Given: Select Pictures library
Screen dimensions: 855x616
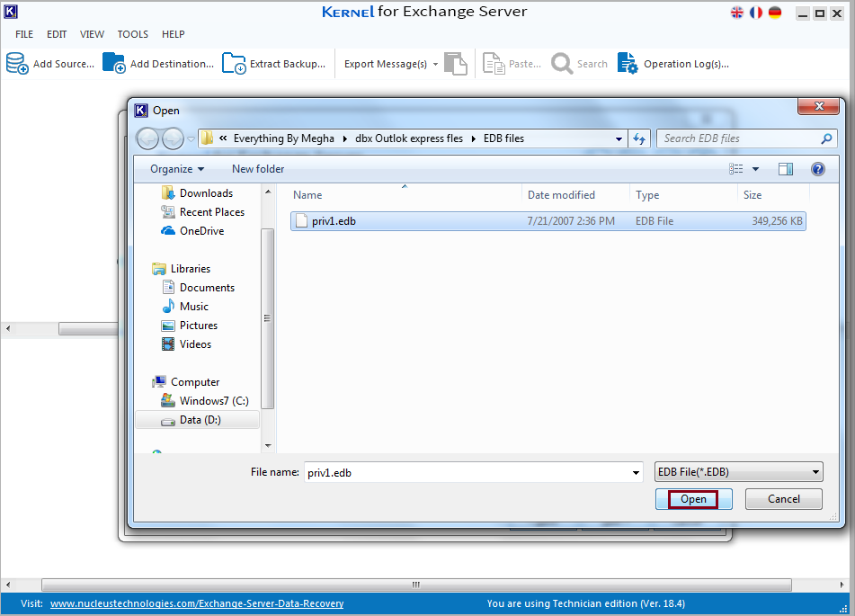Looking at the screenshot, I should click(190, 326).
